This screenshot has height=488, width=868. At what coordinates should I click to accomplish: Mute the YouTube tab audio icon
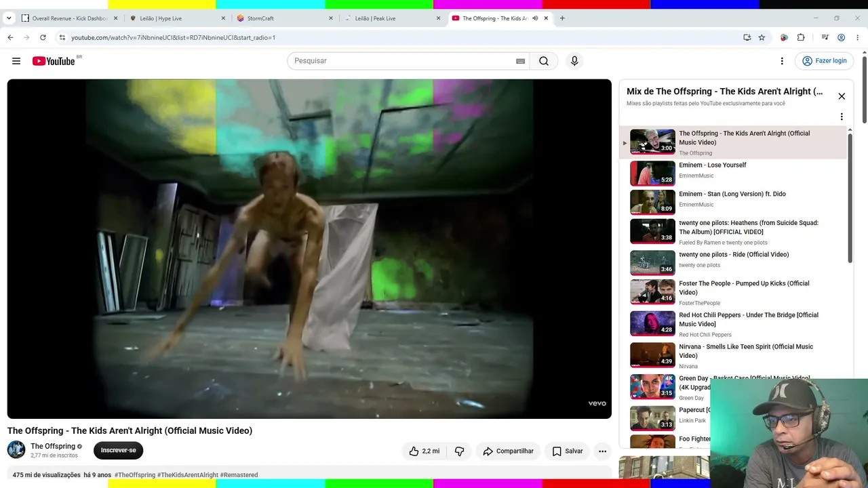coord(535,18)
